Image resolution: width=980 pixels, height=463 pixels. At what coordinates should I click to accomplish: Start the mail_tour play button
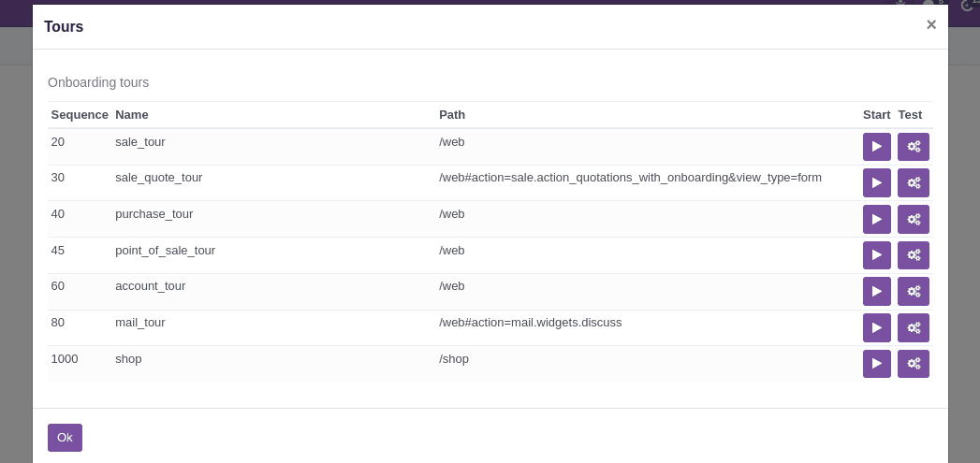(877, 327)
